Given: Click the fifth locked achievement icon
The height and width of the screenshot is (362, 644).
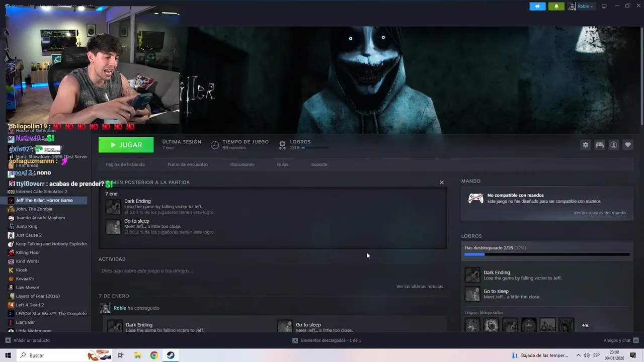Looking at the screenshot, I should pos(547,325).
